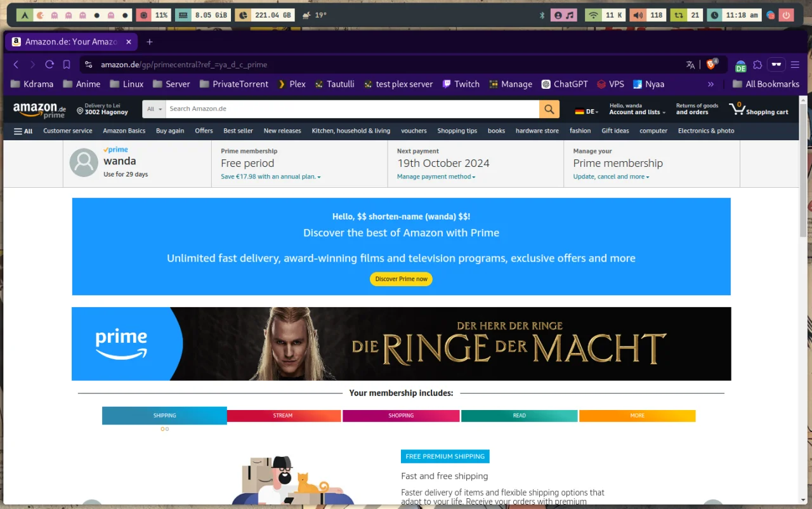
Task: Click the Pac-Man workspace icon
Action: (x=40, y=15)
